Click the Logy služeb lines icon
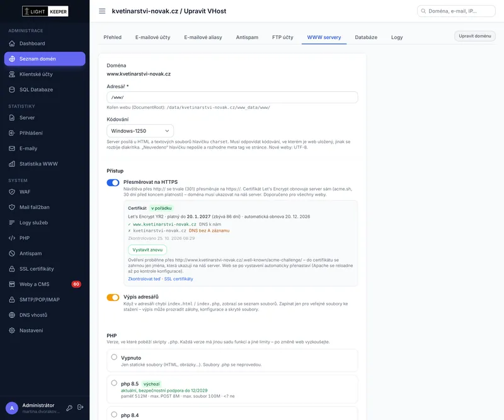This screenshot has height=420, width=504. coord(12,223)
